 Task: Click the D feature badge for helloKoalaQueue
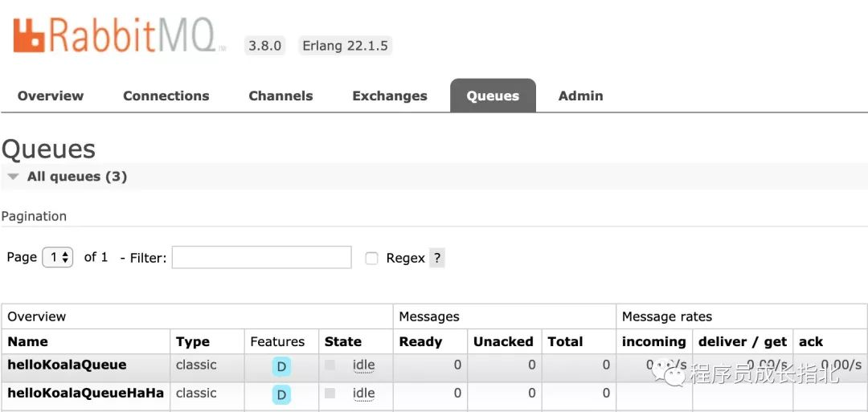281,367
